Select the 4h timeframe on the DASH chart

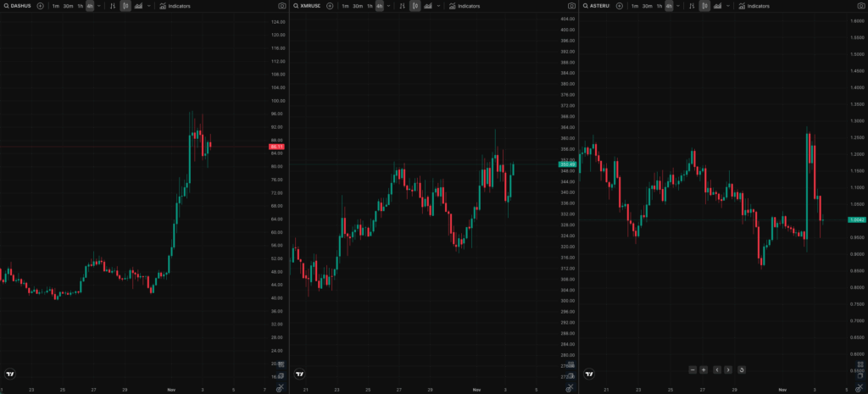coord(90,6)
